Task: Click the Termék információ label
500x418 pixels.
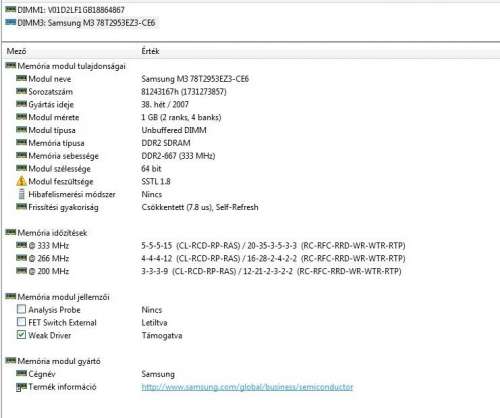Action: pos(62,387)
